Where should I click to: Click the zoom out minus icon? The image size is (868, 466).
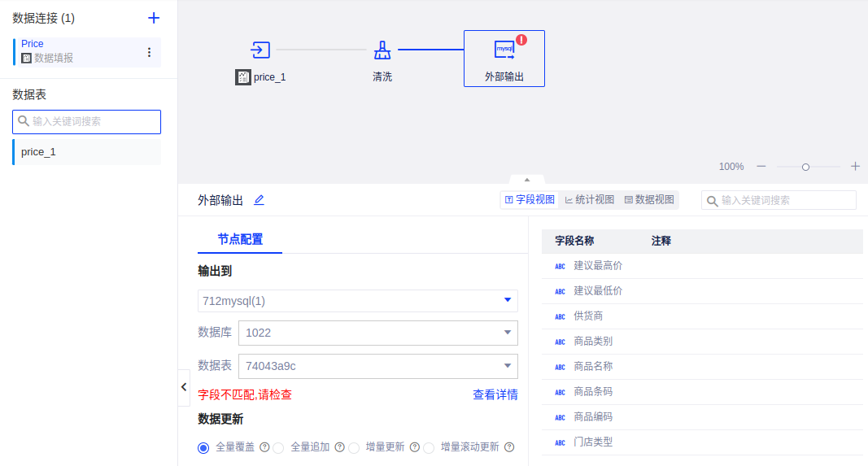pos(761,166)
